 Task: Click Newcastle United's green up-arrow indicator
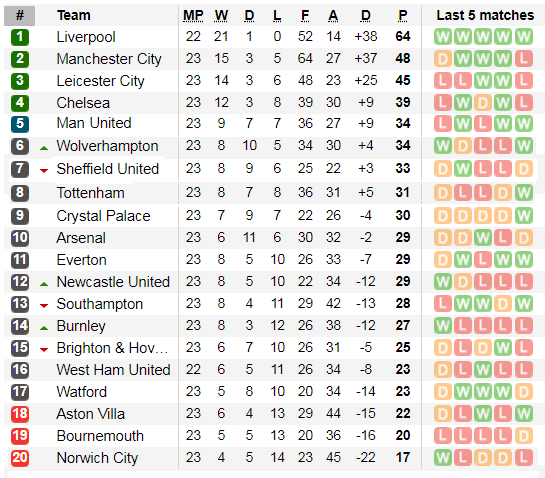pos(44,284)
